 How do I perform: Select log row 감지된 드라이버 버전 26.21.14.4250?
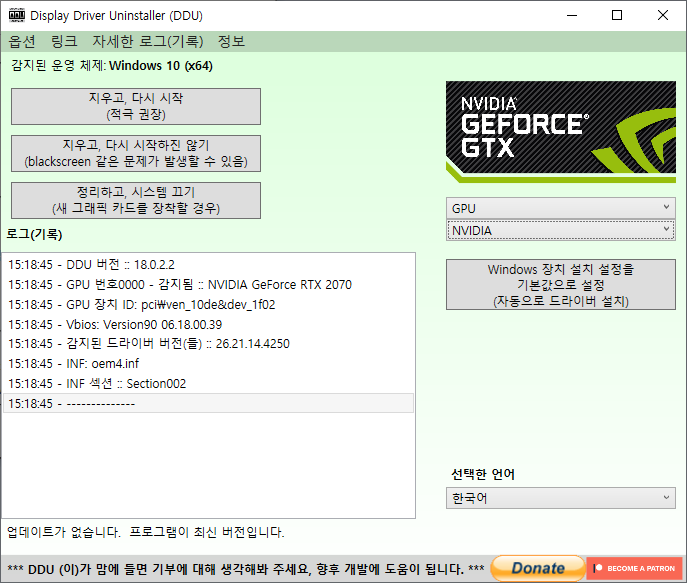point(208,344)
